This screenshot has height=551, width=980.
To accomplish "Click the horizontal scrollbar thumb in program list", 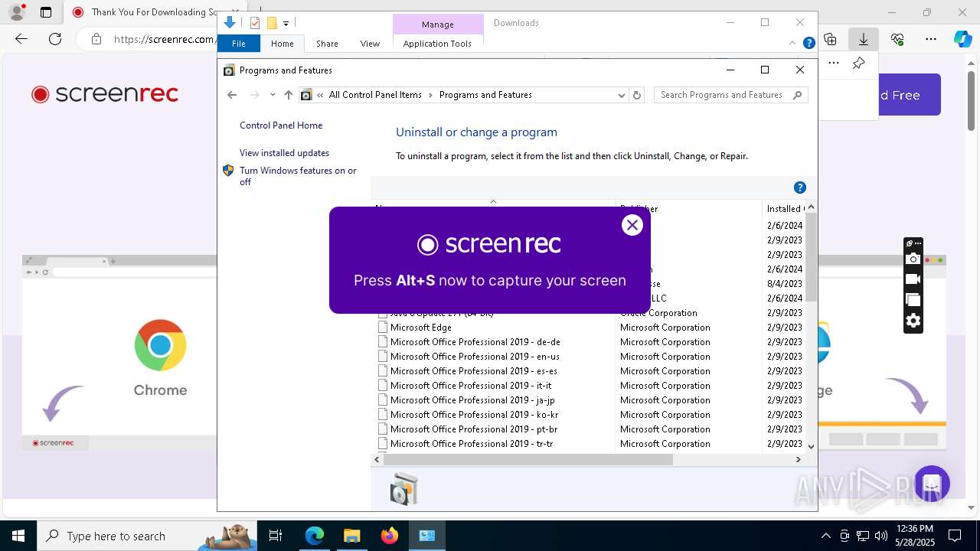I will [x=528, y=459].
